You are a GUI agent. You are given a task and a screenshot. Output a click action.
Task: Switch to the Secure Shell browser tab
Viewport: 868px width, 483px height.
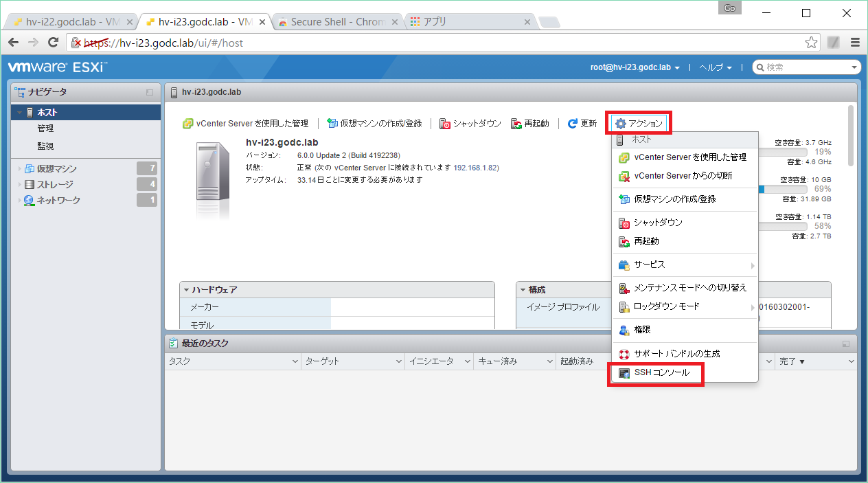(336, 21)
